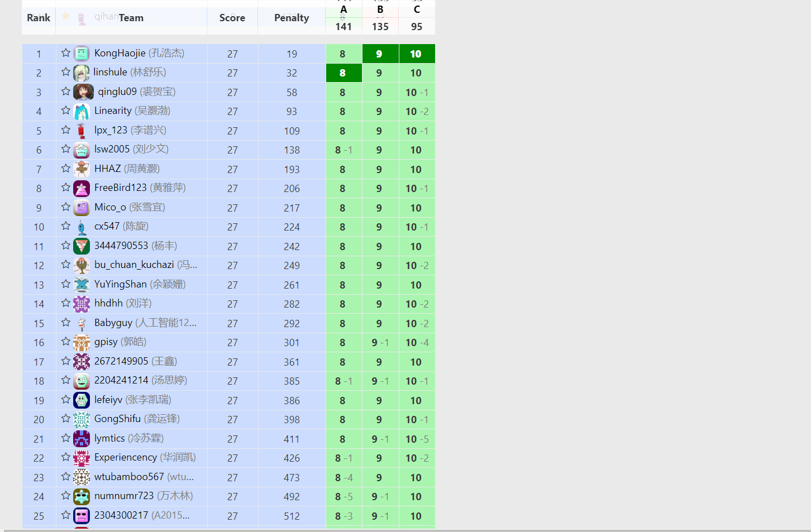This screenshot has width=811, height=532.
Task: Click the Penalty column header
Action: pos(291,18)
